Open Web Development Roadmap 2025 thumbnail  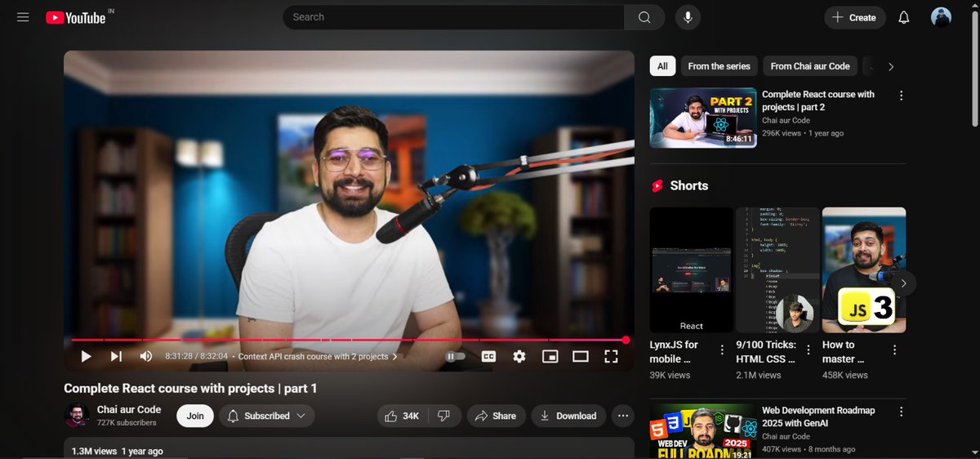click(703, 430)
